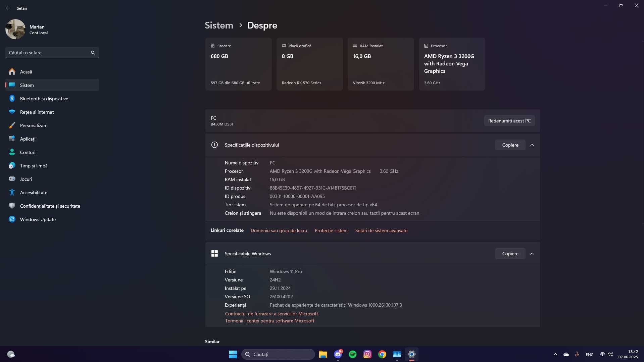644x362 pixels.
Task: Collapse Specificațiile Windows section
Action: click(x=532, y=254)
